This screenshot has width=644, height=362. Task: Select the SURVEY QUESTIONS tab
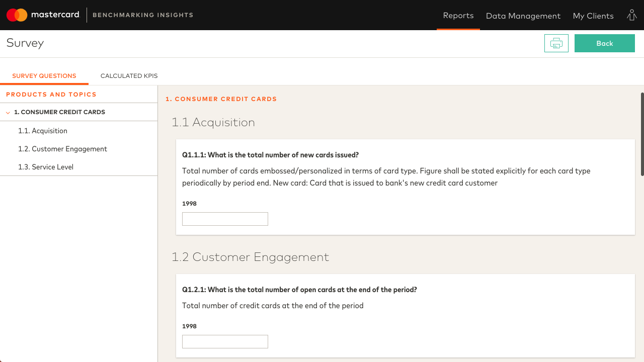(44, 75)
